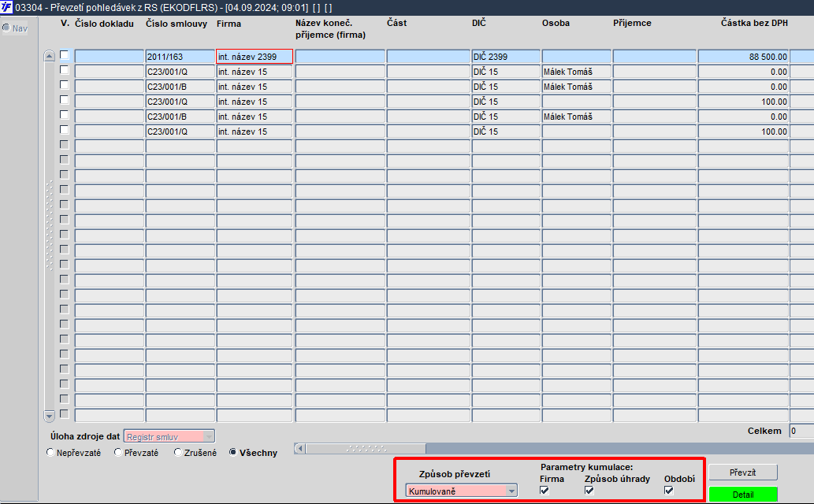The width and height of the screenshot is (814, 504).
Task: Click the amount cell 88 500.00
Action: (743, 57)
